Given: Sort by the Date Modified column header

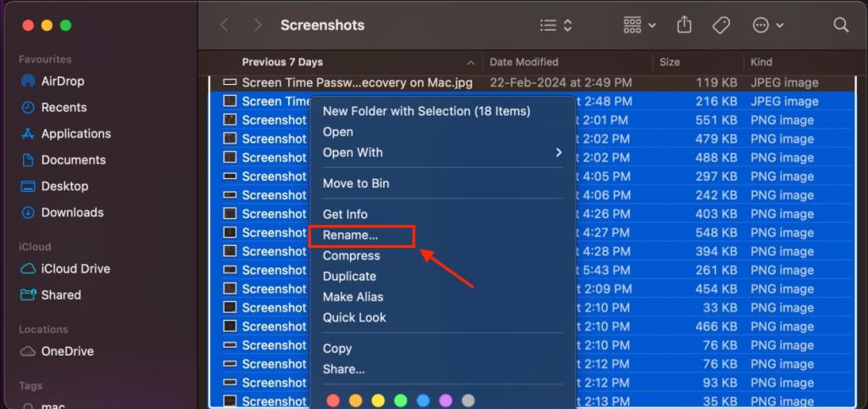Looking at the screenshot, I should (525, 62).
